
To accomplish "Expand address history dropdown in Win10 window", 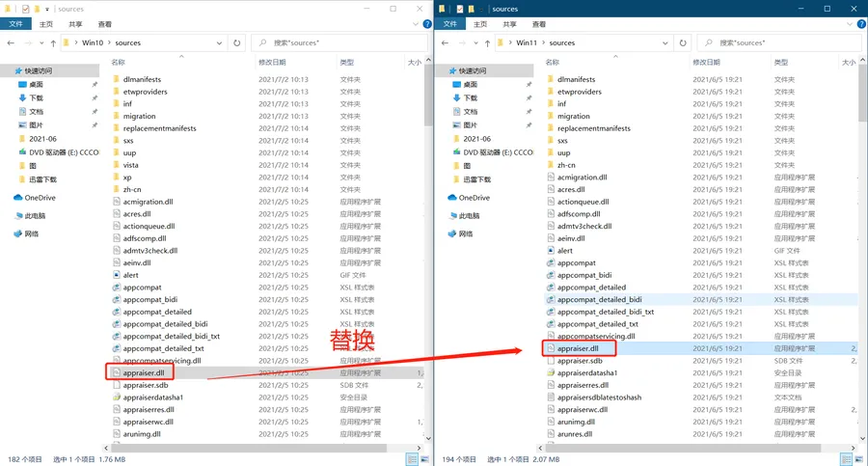I will click(x=219, y=42).
